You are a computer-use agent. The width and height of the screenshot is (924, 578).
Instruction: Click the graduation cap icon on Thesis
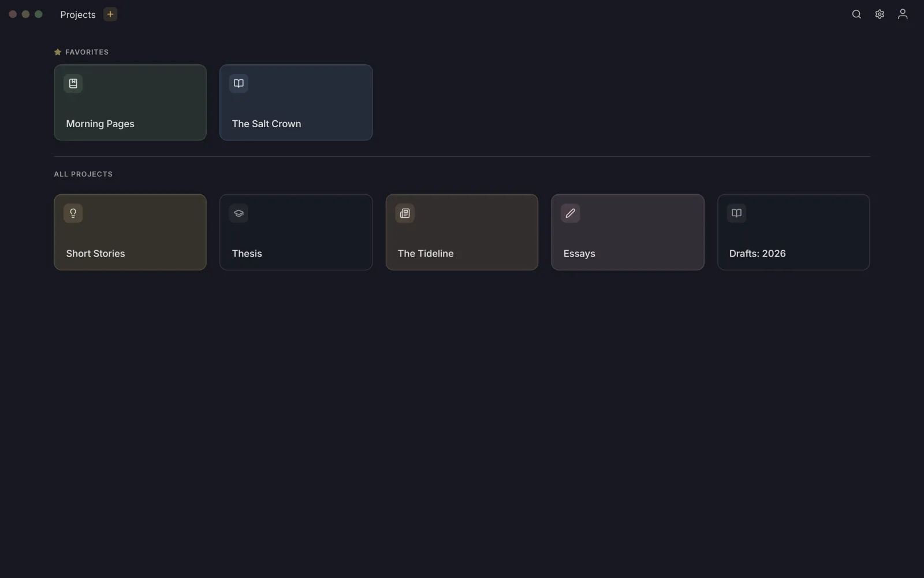coord(239,213)
